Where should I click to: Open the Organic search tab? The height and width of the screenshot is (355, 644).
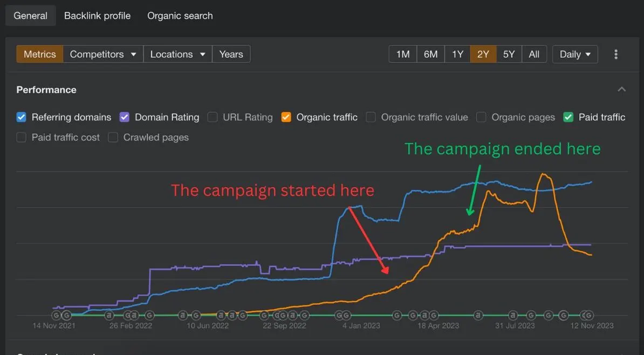tap(180, 16)
